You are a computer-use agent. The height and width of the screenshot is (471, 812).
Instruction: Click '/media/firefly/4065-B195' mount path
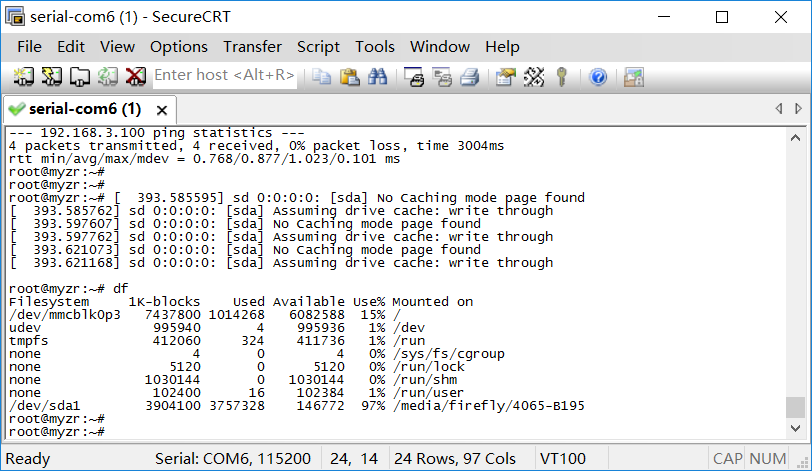pyautogui.click(x=488, y=406)
